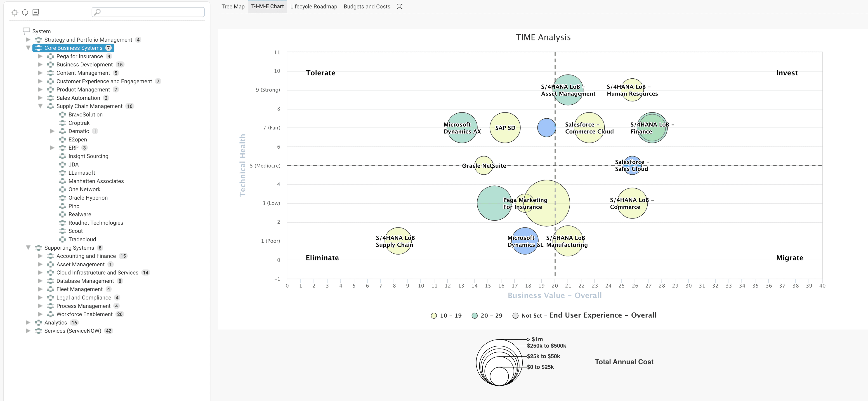868x401 pixels.
Task: Open the Budgets and Costs tab
Action: pos(367,6)
